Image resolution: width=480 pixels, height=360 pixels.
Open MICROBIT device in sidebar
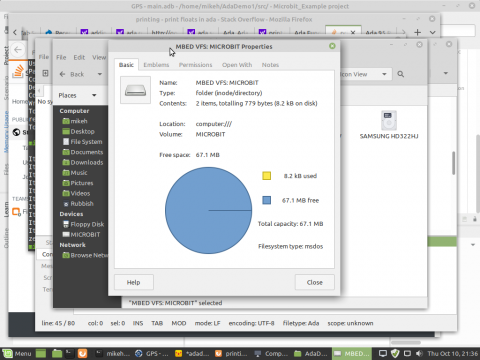(81, 235)
